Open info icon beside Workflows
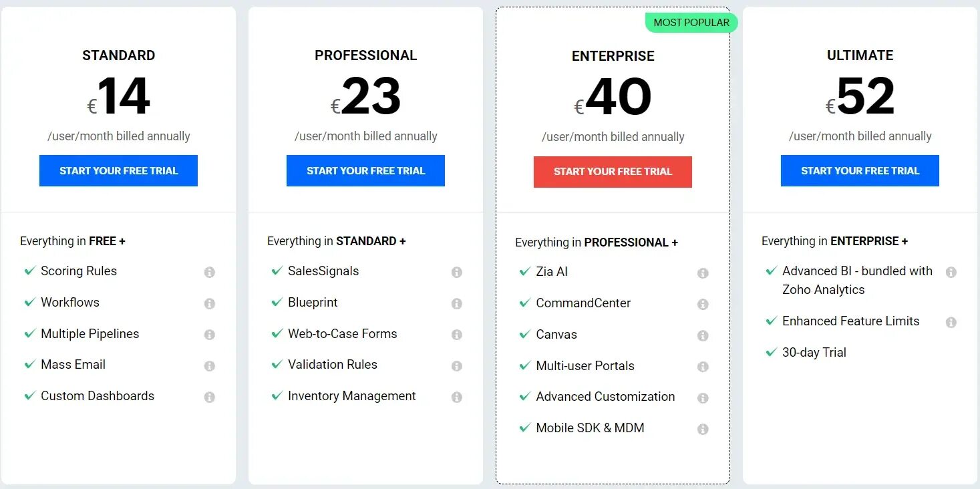Image resolution: width=980 pixels, height=489 pixels. pos(210,303)
